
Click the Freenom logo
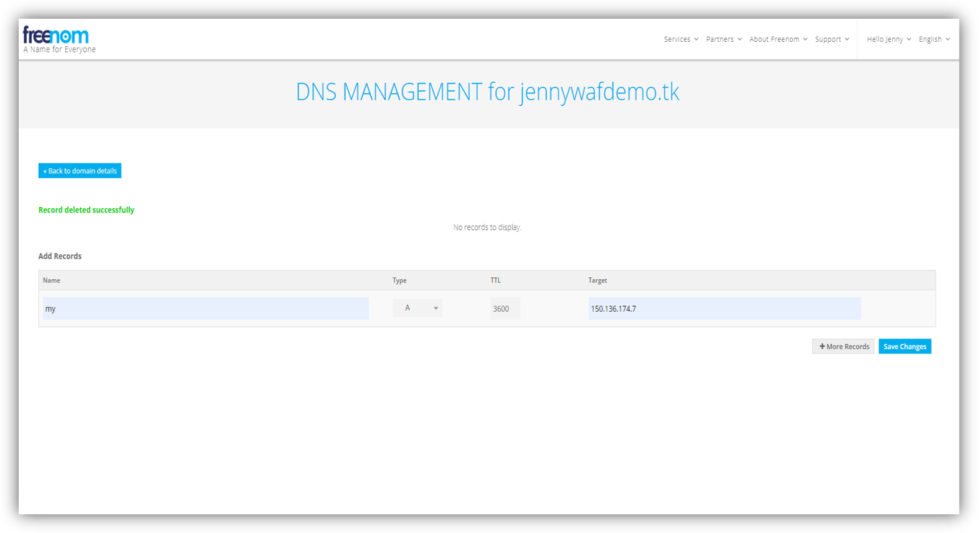coord(55,36)
